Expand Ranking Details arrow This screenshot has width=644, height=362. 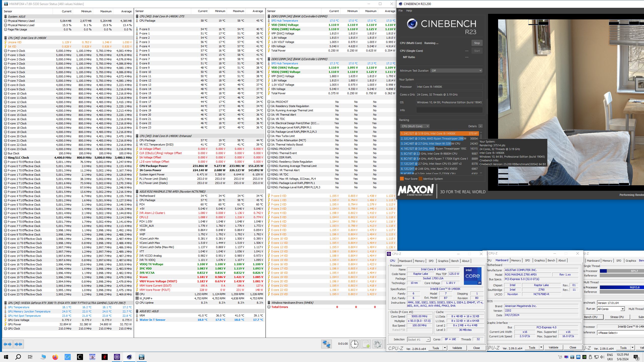pos(480,126)
